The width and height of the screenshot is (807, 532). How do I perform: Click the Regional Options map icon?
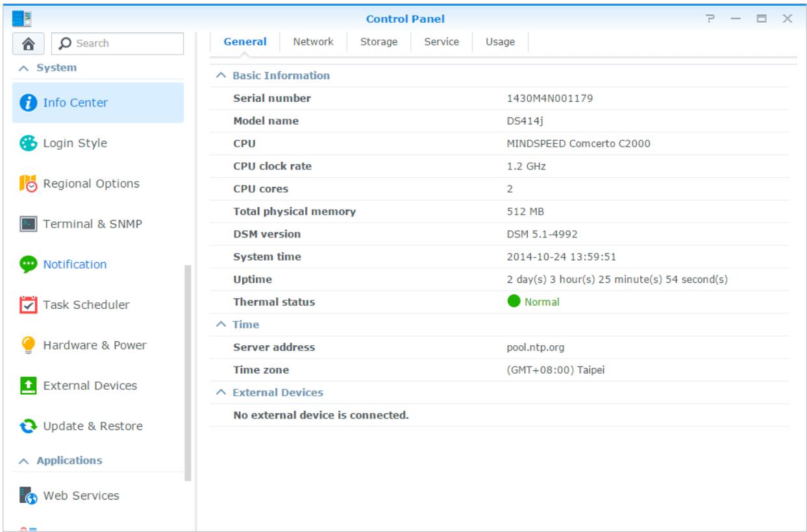pos(28,184)
